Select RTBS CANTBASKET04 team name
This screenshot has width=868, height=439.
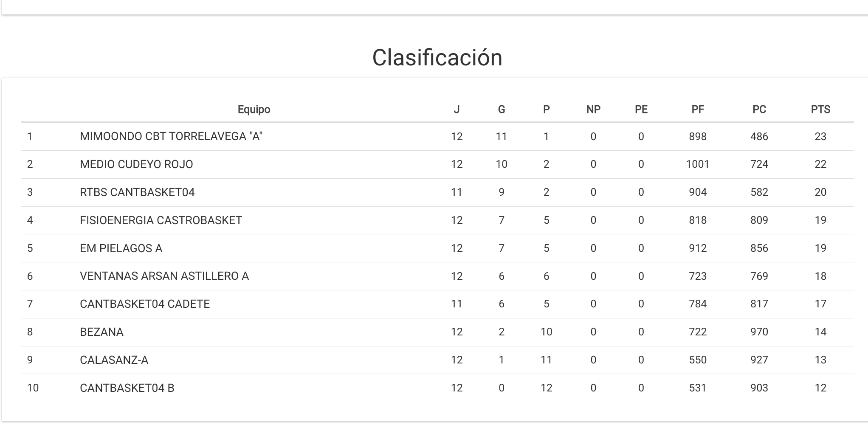[x=137, y=192]
